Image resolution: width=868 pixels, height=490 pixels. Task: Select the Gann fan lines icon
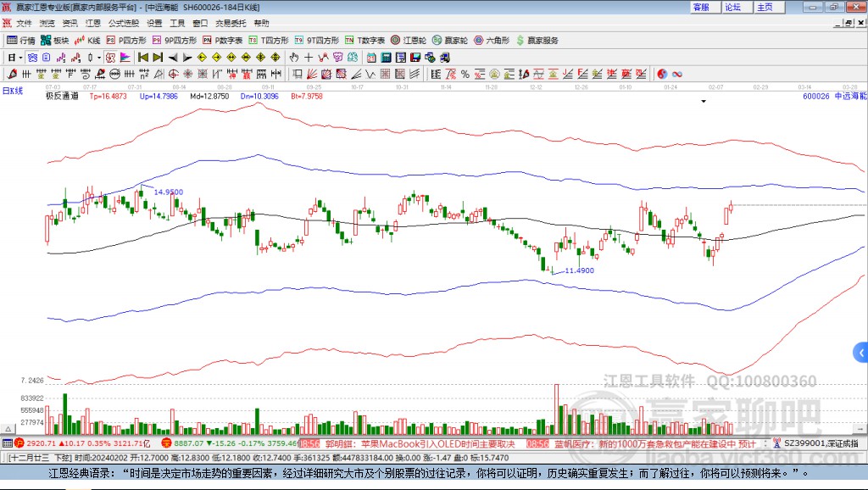[312, 75]
